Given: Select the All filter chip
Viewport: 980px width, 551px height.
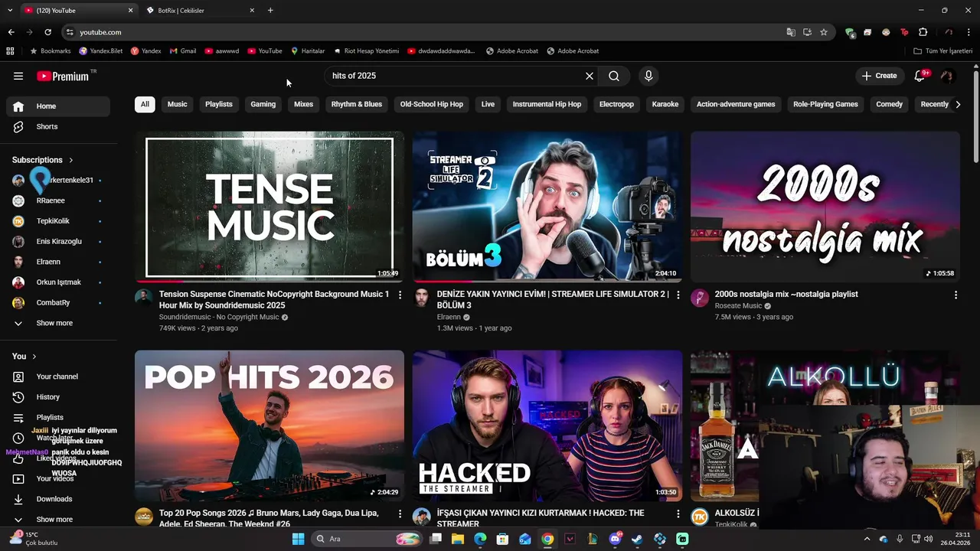Looking at the screenshot, I should click(x=145, y=104).
